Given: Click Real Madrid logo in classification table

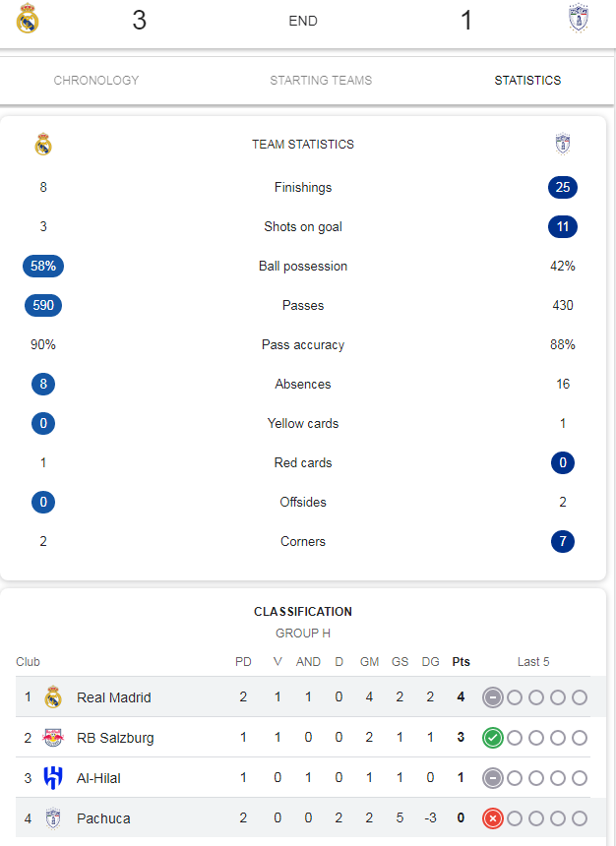Looking at the screenshot, I should pyautogui.click(x=53, y=697).
